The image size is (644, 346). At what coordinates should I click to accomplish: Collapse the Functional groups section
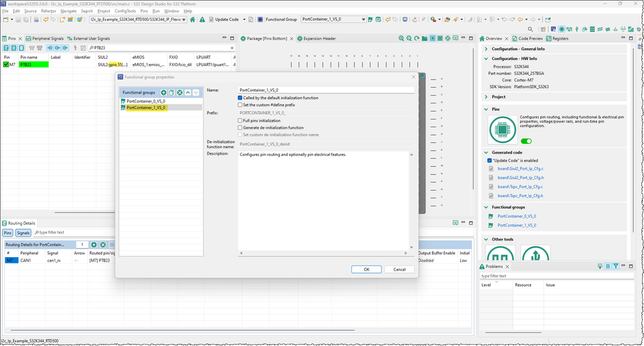coord(486,207)
